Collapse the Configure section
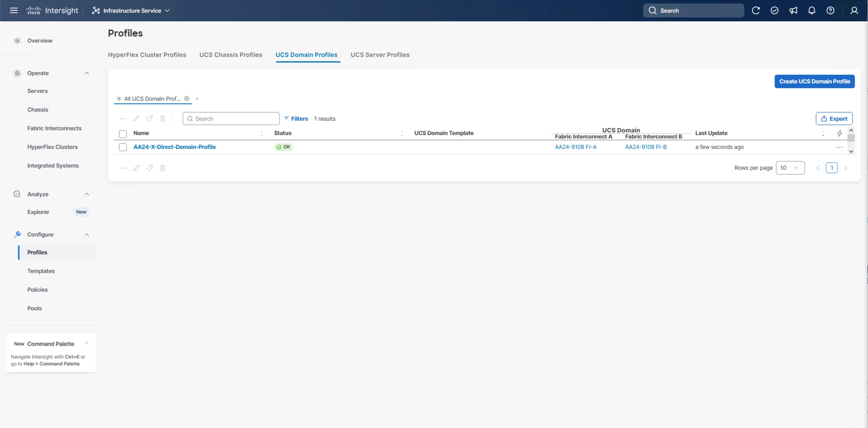This screenshot has height=428, width=868. click(87, 234)
